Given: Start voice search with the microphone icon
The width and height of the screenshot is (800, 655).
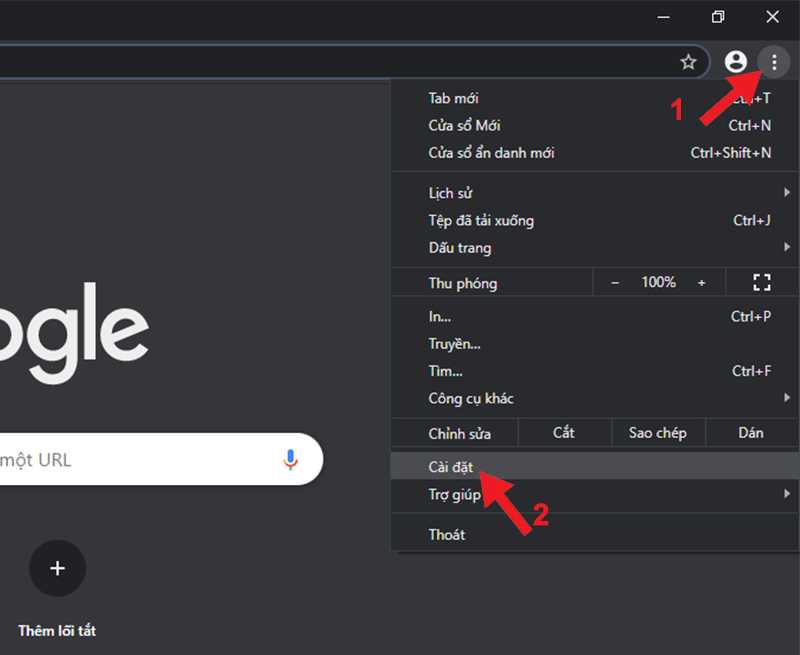Looking at the screenshot, I should tap(290, 460).
